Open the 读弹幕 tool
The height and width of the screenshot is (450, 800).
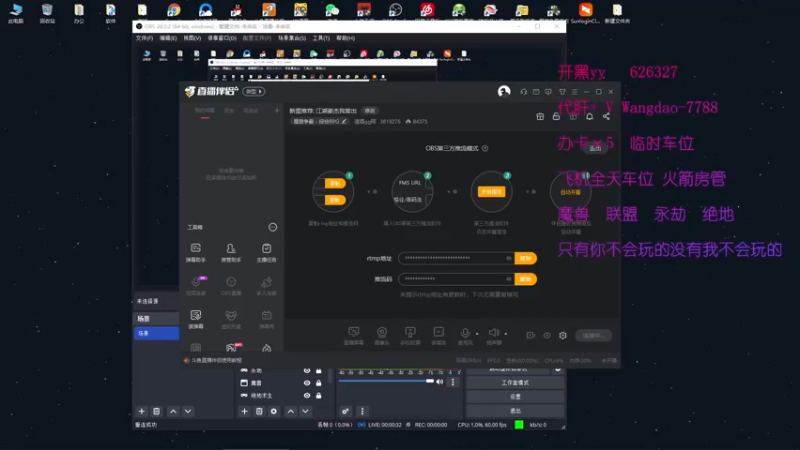tap(195, 319)
